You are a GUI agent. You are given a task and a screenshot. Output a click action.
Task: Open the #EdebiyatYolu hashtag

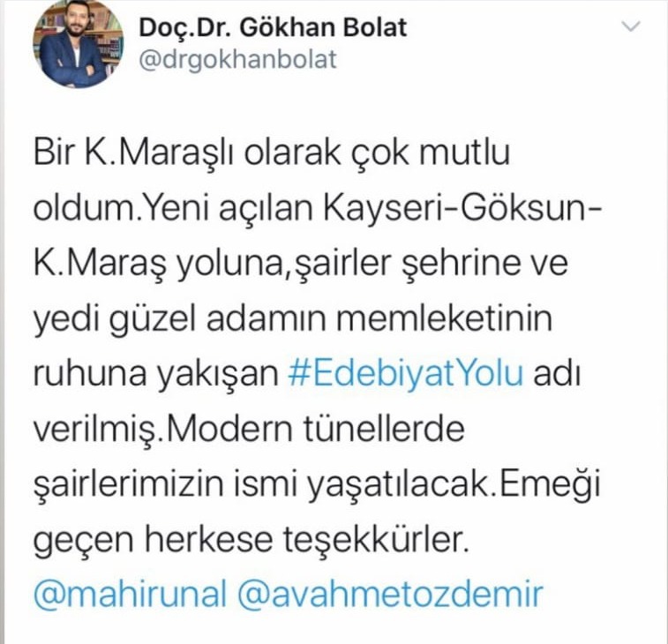click(x=405, y=373)
